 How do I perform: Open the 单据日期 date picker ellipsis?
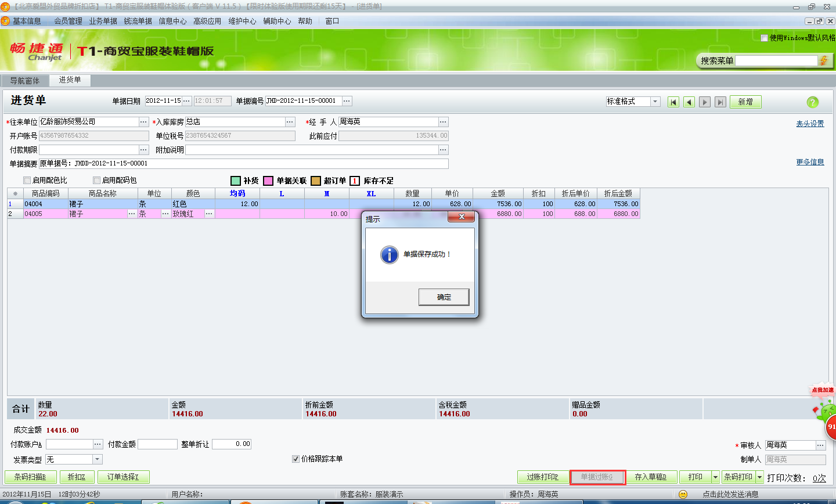(186, 101)
